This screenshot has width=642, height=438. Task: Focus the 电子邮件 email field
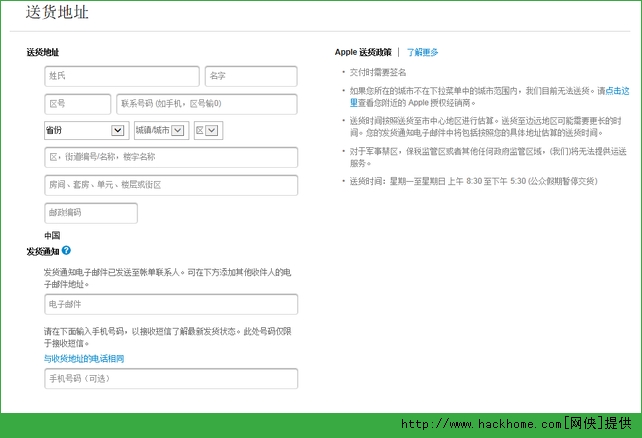coord(170,304)
